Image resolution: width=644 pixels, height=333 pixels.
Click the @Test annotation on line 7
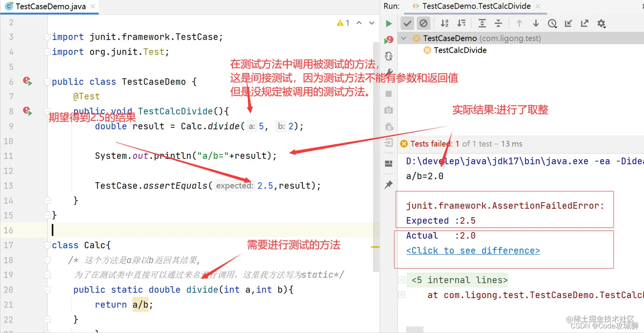86,97
